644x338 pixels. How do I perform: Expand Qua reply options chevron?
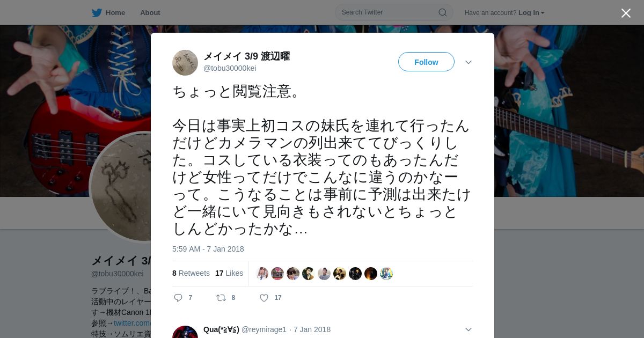469,329
